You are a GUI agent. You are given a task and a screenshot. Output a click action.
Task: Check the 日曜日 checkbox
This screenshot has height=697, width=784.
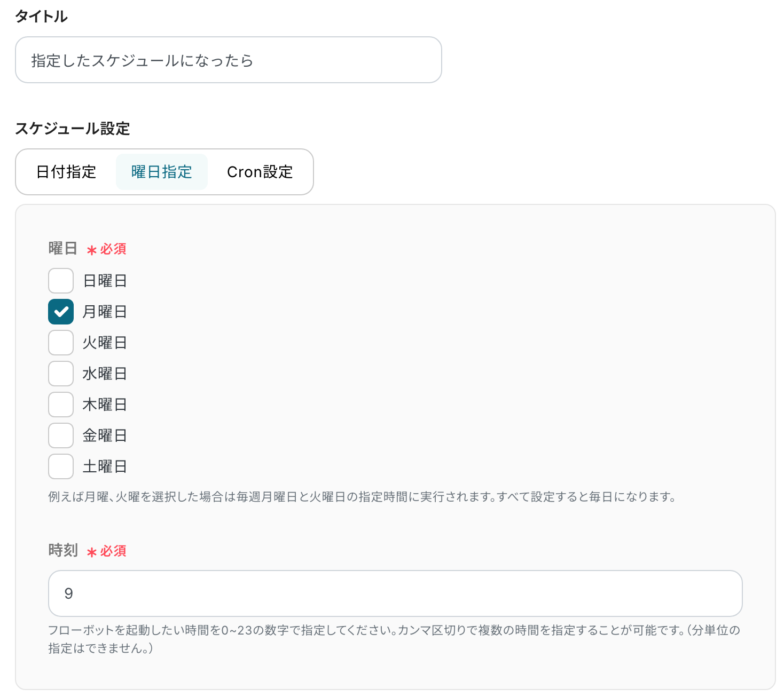(61, 281)
